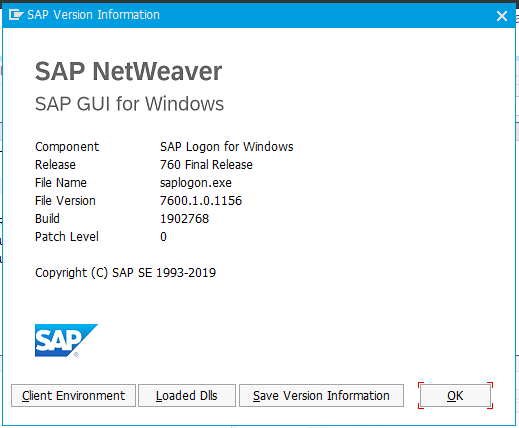Confirm the dialog with OK
Screen dimensions: 519x428
click(x=455, y=396)
